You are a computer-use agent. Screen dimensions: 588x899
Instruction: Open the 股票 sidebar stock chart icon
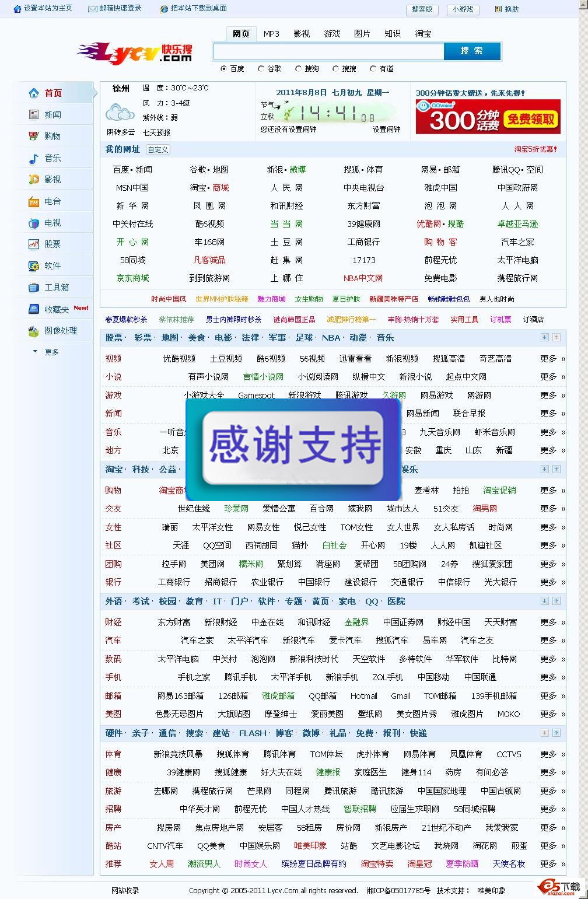(34, 244)
